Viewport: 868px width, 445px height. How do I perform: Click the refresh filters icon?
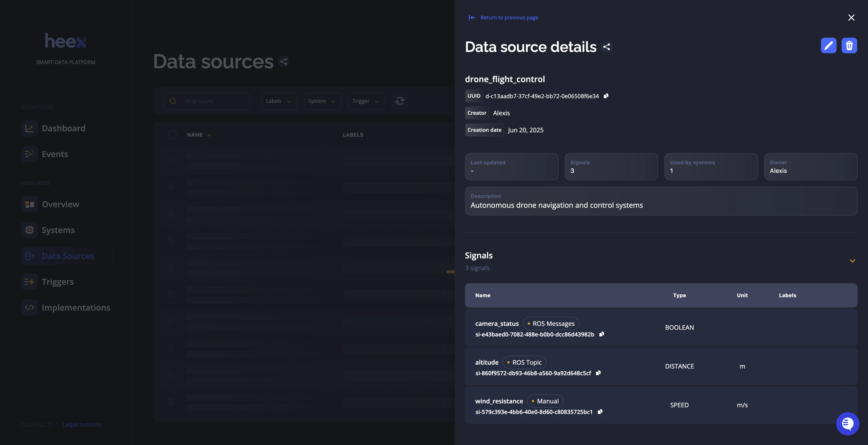(400, 101)
